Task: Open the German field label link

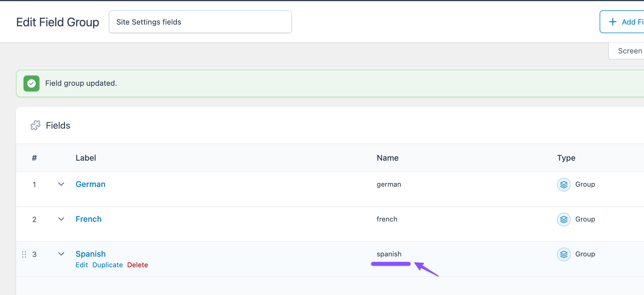Action: (x=90, y=184)
